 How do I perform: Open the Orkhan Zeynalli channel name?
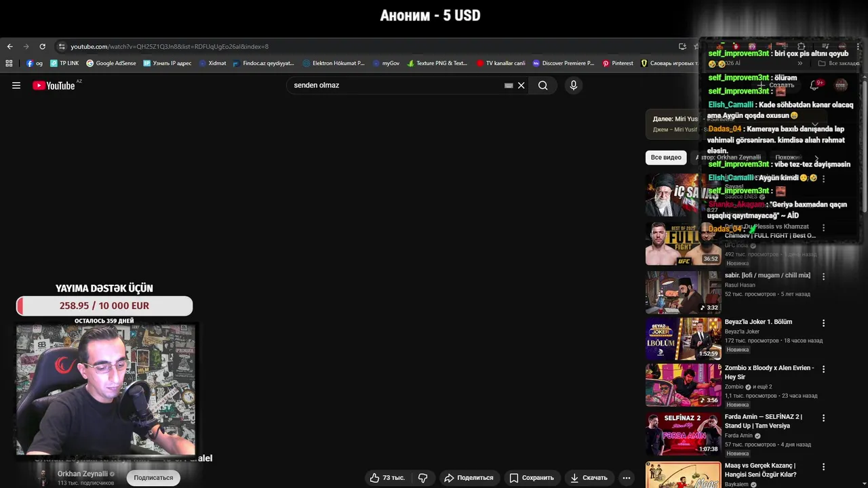83,474
